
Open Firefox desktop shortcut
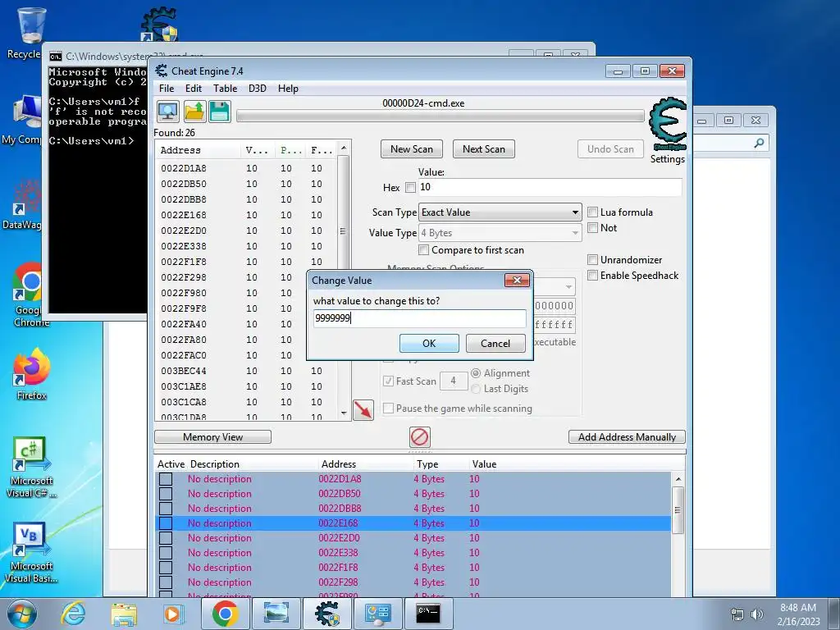pos(31,374)
